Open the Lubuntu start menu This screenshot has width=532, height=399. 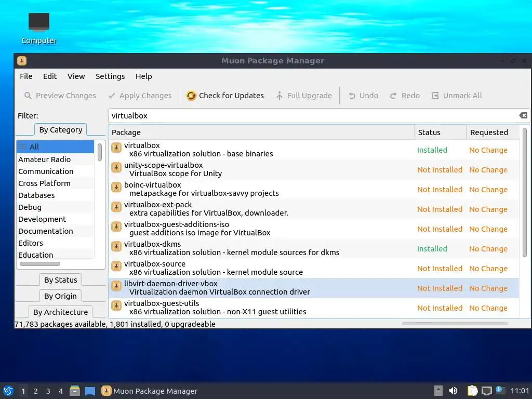8,391
